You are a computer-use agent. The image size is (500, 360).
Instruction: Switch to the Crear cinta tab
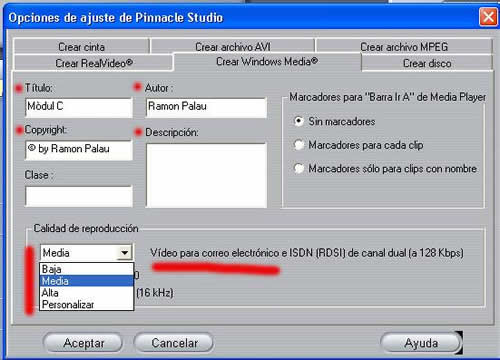(81, 47)
